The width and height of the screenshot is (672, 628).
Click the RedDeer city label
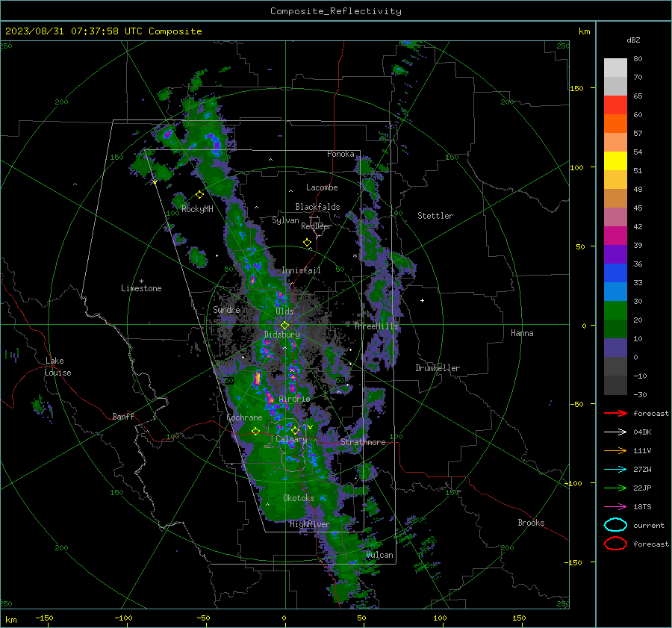tap(317, 226)
